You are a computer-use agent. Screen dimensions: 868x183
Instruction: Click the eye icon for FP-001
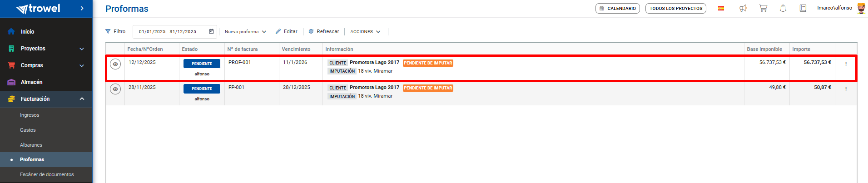tap(115, 89)
